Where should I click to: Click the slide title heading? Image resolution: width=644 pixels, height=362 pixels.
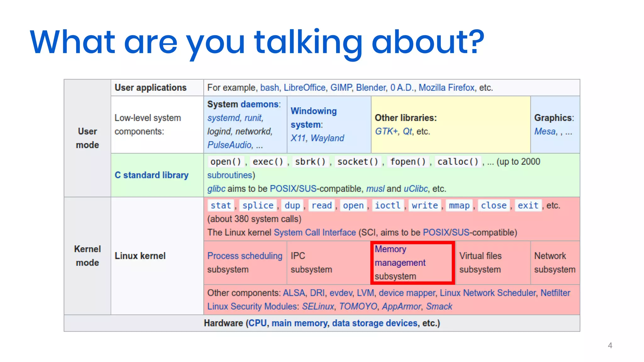coord(257,42)
